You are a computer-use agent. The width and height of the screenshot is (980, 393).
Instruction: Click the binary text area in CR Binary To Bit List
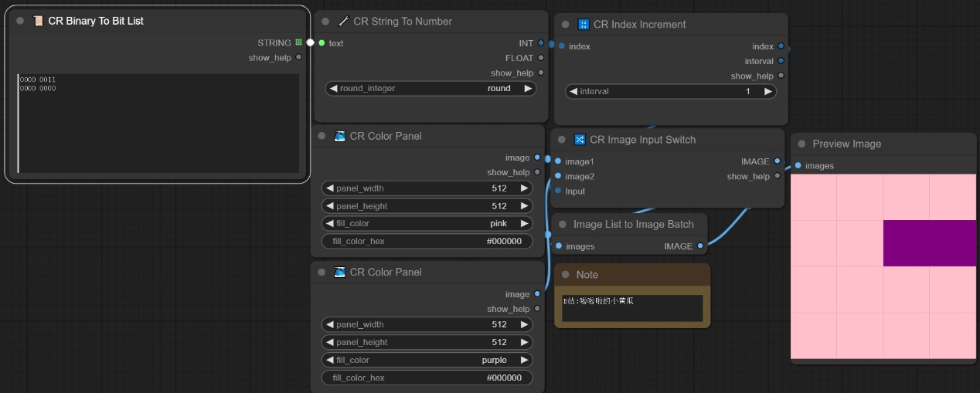[x=158, y=124]
